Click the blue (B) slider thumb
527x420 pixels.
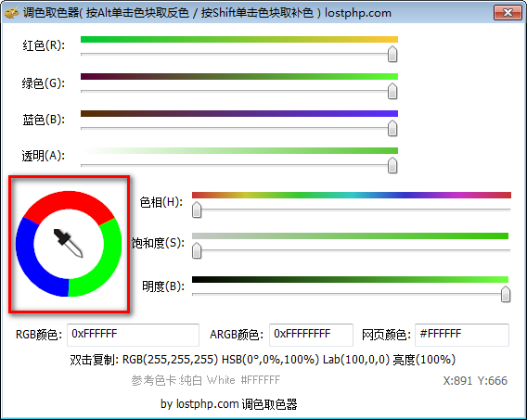tap(392, 128)
